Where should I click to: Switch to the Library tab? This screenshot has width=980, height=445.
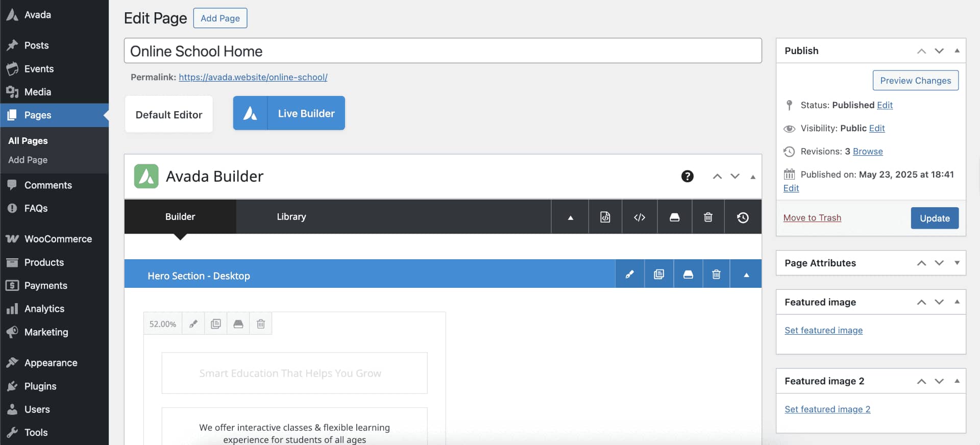(x=291, y=217)
